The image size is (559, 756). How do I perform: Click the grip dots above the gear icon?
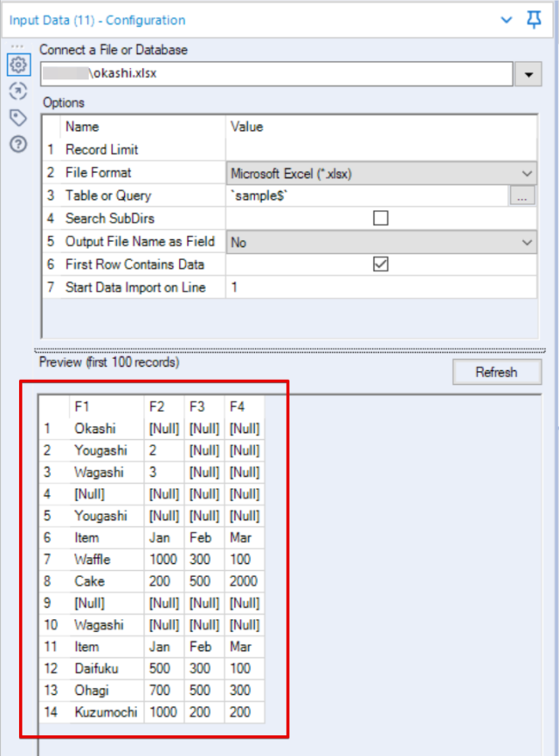18,46
